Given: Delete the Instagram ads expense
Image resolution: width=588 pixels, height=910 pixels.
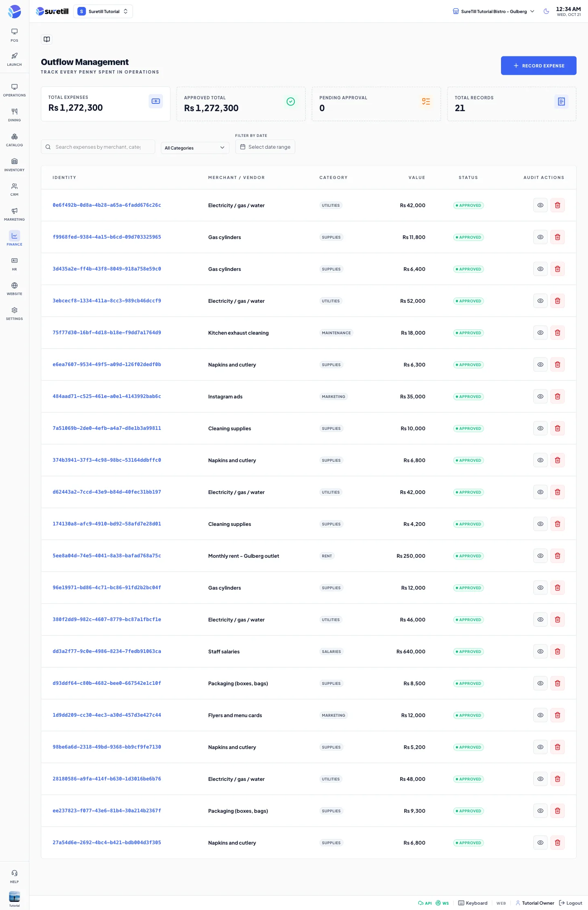Looking at the screenshot, I should [x=557, y=396].
